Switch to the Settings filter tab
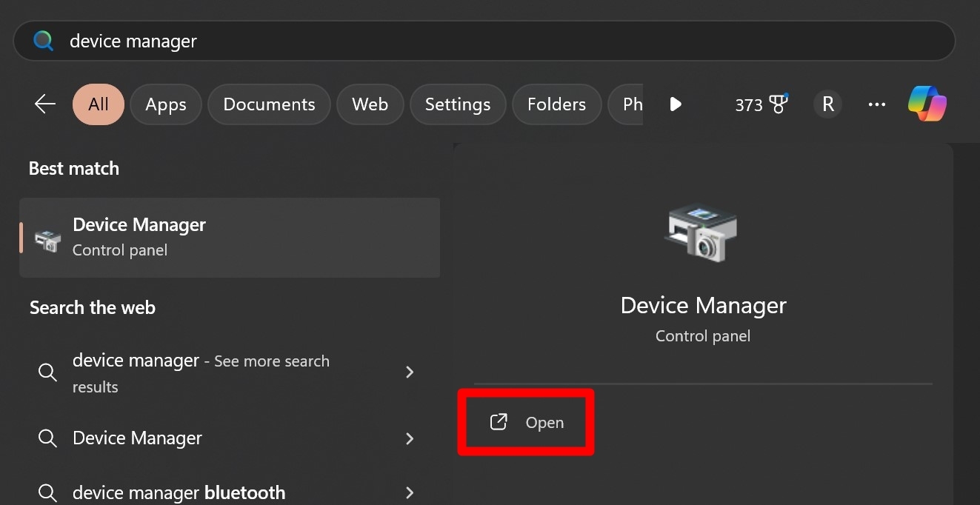This screenshot has height=505, width=980. (x=458, y=104)
